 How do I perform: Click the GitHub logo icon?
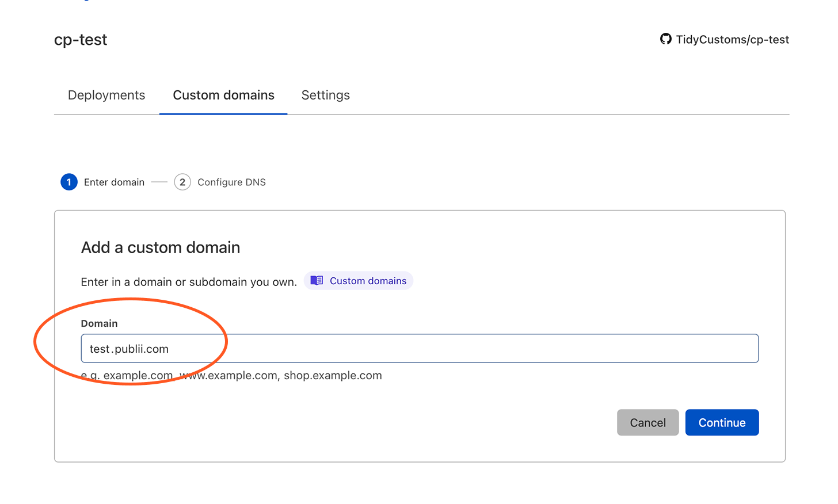click(665, 39)
